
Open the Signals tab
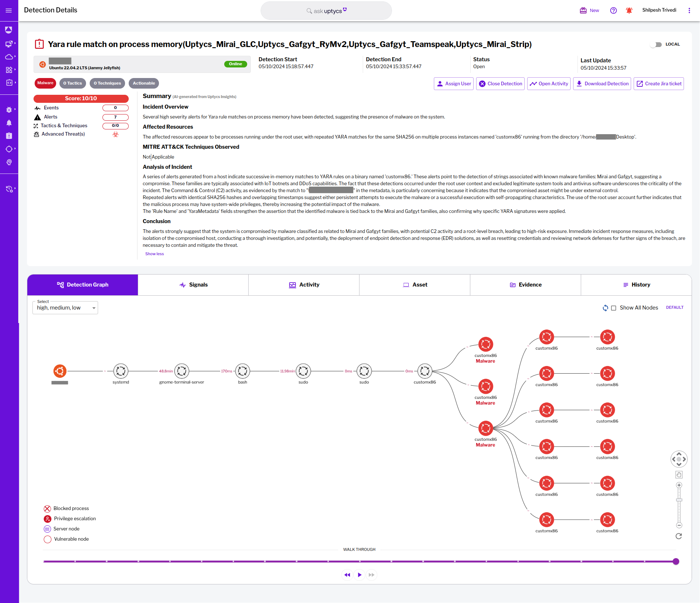[194, 285]
